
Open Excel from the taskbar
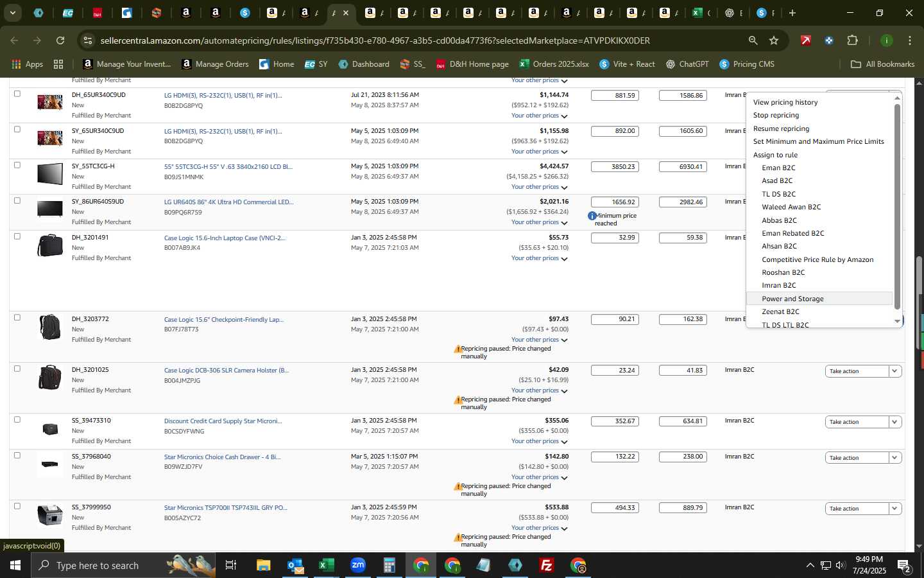coord(326,565)
